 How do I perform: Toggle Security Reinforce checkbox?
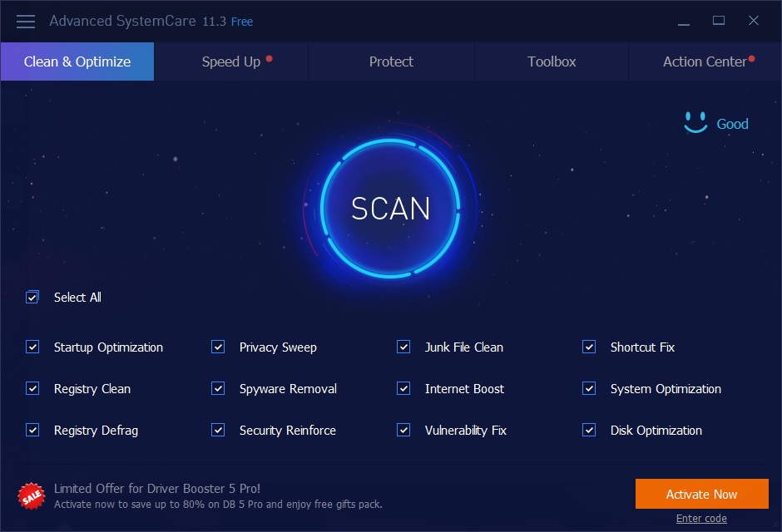(x=218, y=430)
